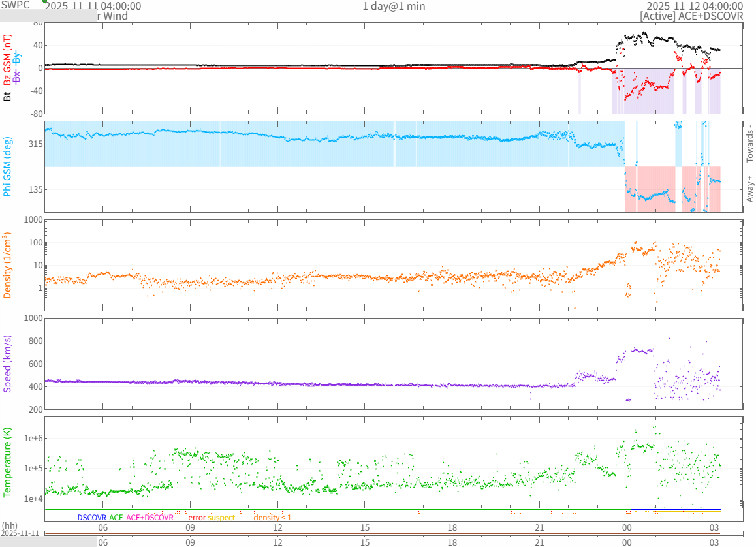Click the start time 2025-11-11 04:00:00
The width and height of the screenshot is (756, 547).
(93, 6)
